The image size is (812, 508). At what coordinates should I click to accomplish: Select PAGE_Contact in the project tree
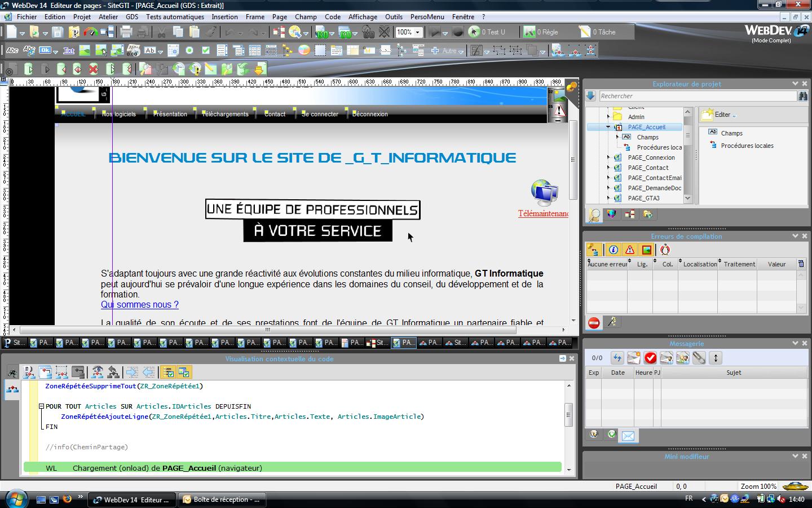pos(648,168)
